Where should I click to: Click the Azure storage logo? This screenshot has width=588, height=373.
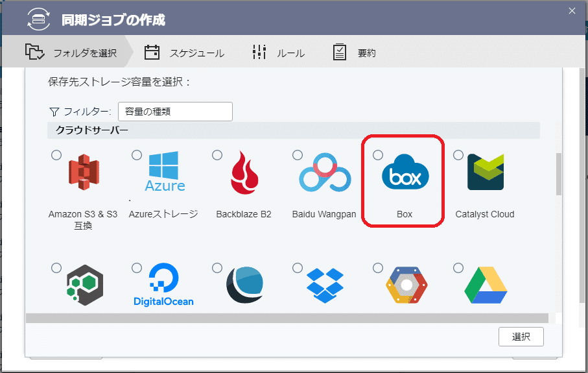point(165,171)
